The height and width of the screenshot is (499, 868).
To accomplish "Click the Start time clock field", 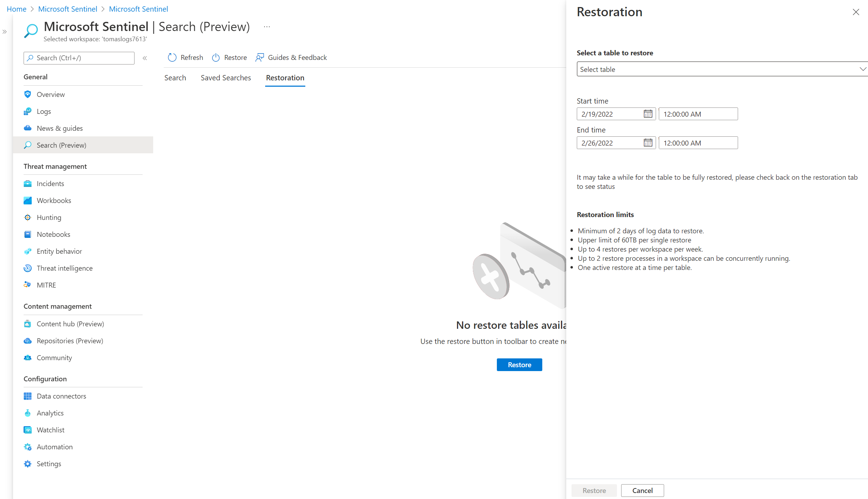I will (698, 114).
